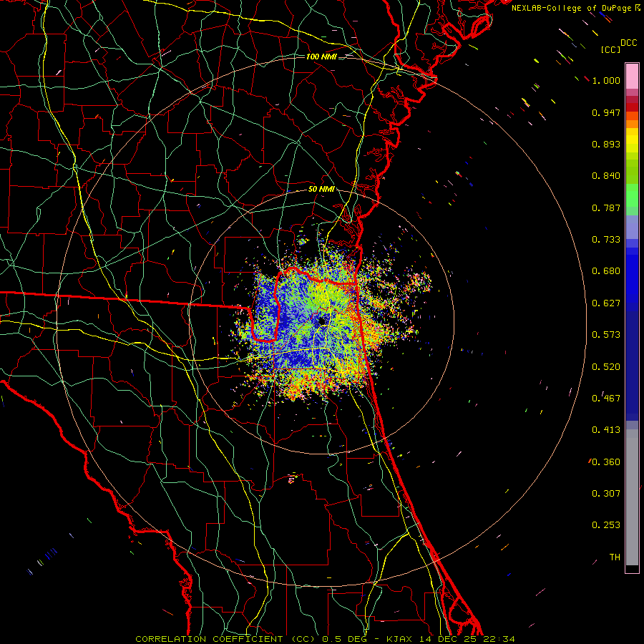Click the 0.467 scale value
644x644 pixels.
[606, 399]
